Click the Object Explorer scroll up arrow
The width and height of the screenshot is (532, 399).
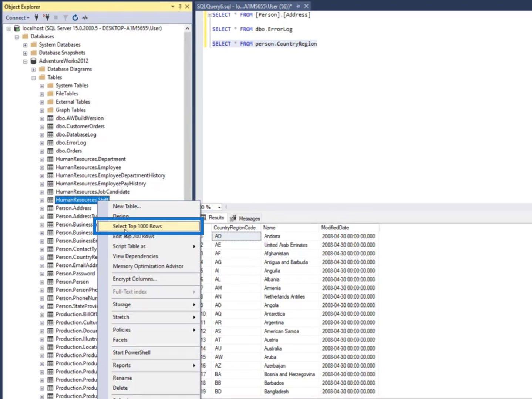[x=188, y=28]
